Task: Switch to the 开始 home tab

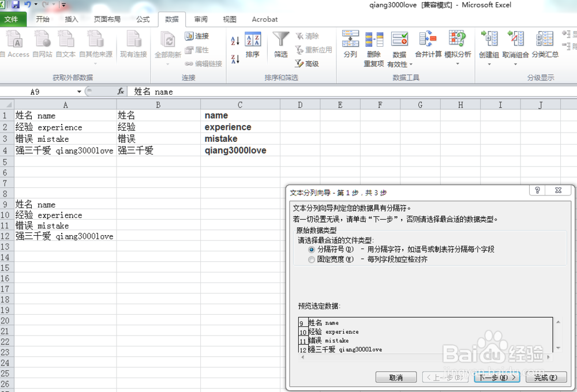Action: [43, 19]
